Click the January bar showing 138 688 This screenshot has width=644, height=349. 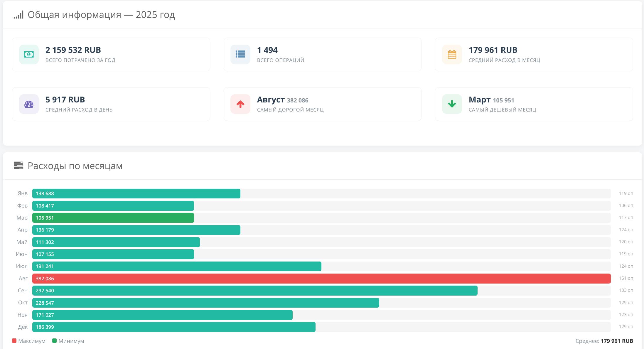[x=136, y=193]
